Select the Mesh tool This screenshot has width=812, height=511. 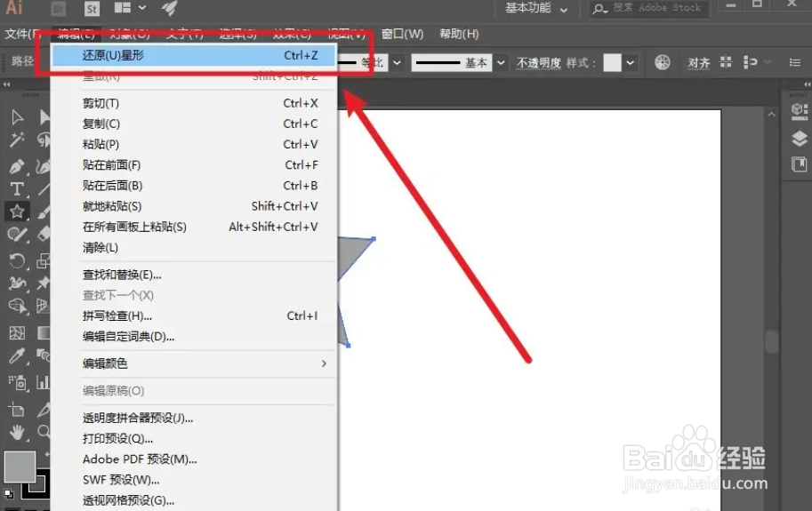[17, 332]
